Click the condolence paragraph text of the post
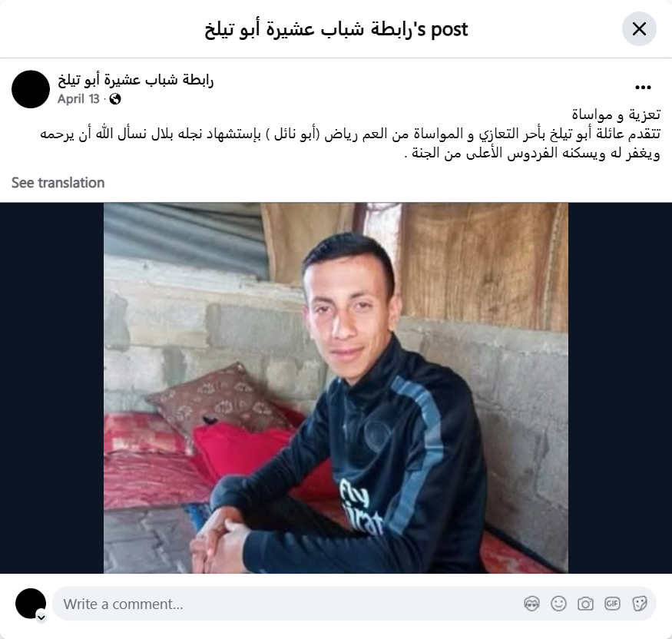 coord(350,143)
